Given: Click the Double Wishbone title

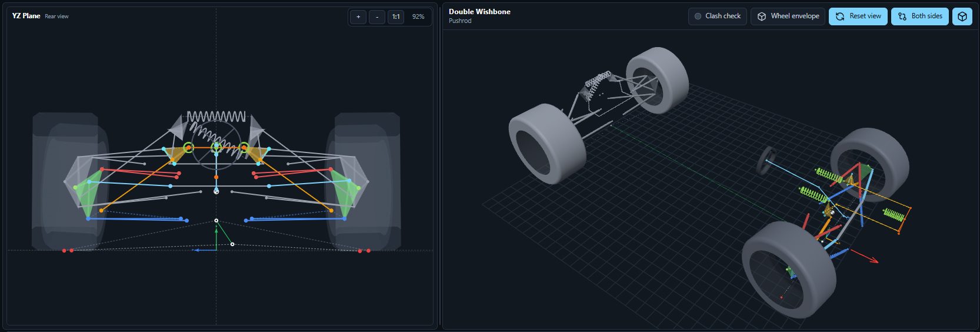Looking at the screenshot, I should pyautogui.click(x=479, y=12).
